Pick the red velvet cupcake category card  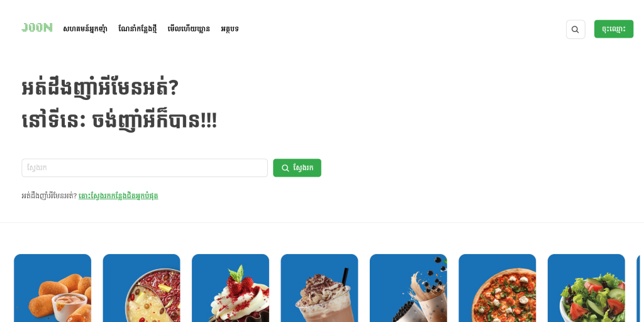click(x=230, y=288)
